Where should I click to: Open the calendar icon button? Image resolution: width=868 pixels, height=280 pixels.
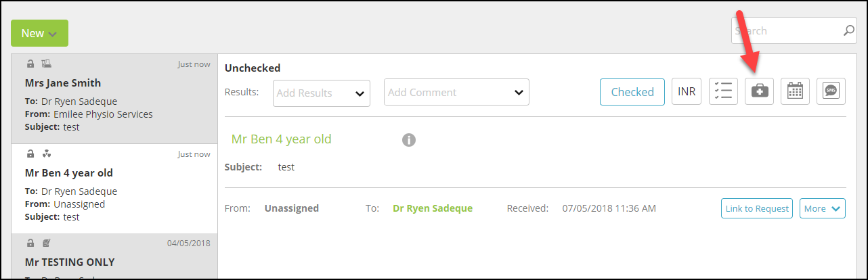point(796,92)
